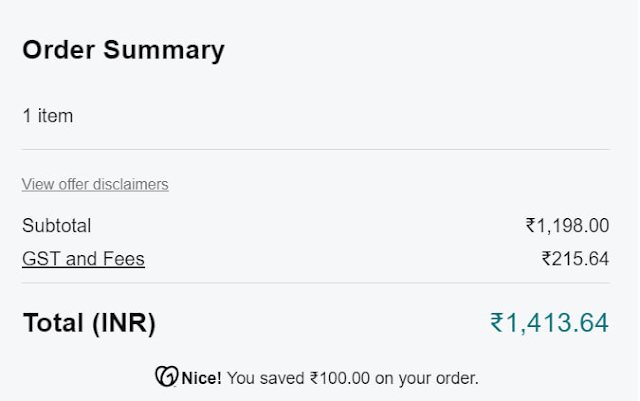This screenshot has width=640, height=401.
Task: Click the GST and Fees link
Action: click(83, 259)
